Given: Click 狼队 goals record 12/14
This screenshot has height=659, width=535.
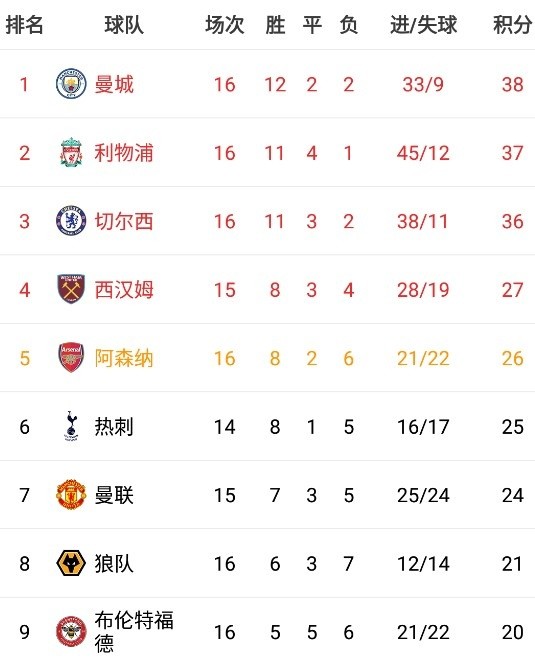Looking at the screenshot, I should point(423,564).
